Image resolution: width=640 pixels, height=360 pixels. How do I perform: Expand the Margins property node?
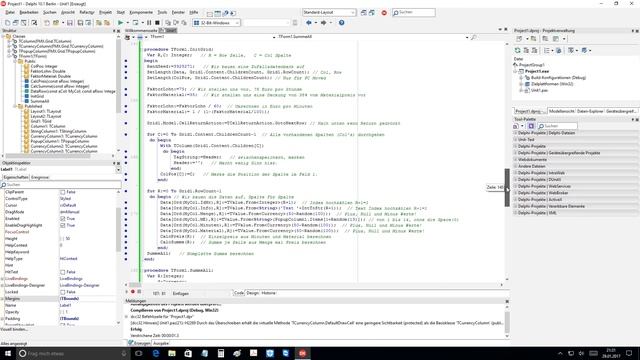[x=2, y=299]
